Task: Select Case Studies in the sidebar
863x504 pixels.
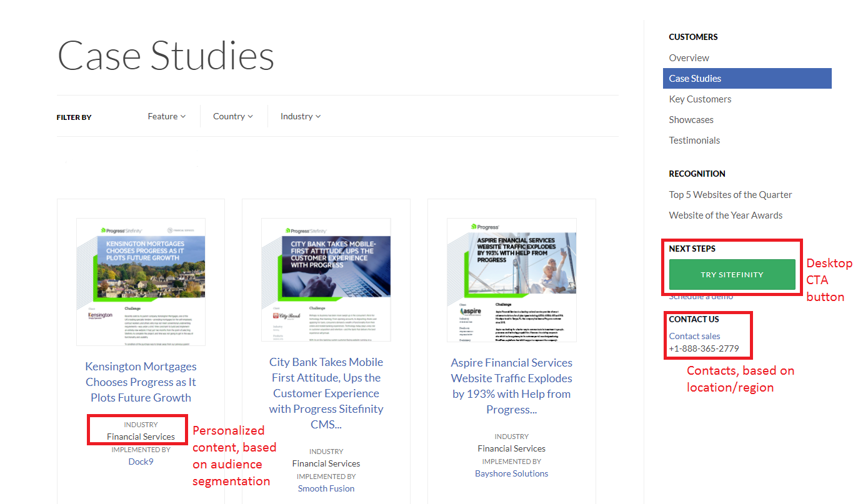Action: click(x=695, y=78)
